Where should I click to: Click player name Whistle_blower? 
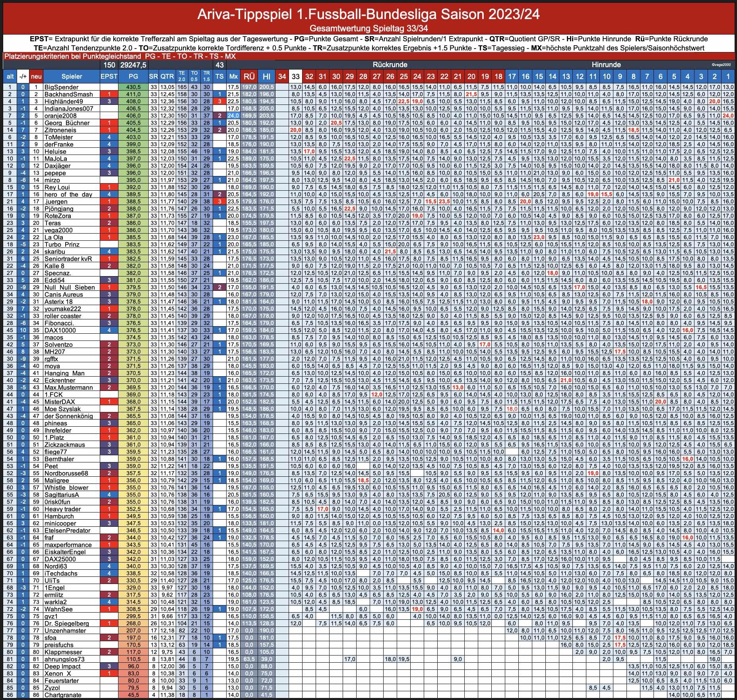pyautogui.click(x=66, y=487)
